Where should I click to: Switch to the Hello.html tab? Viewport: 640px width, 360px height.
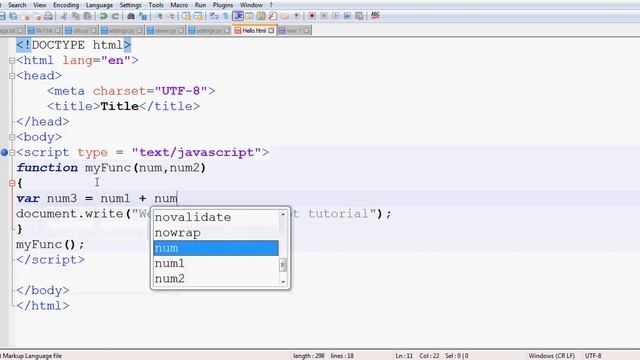pyautogui.click(x=255, y=30)
